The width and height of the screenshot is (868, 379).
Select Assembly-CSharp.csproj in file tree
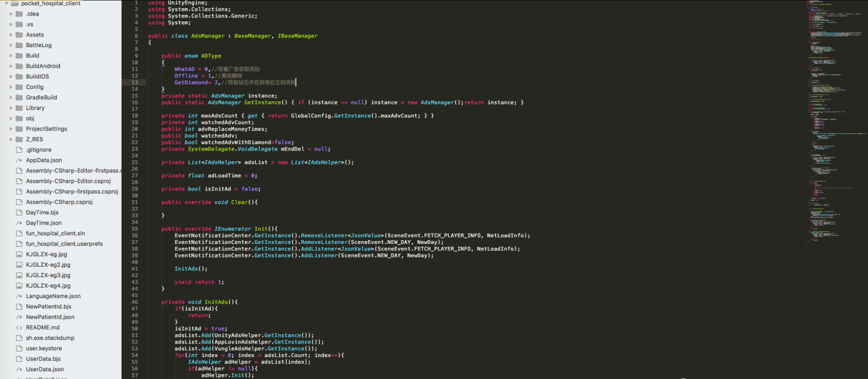click(59, 202)
